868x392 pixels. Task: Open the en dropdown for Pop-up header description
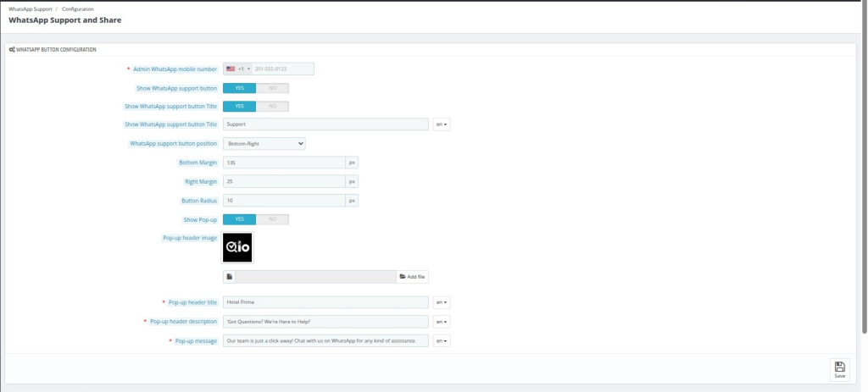click(442, 322)
